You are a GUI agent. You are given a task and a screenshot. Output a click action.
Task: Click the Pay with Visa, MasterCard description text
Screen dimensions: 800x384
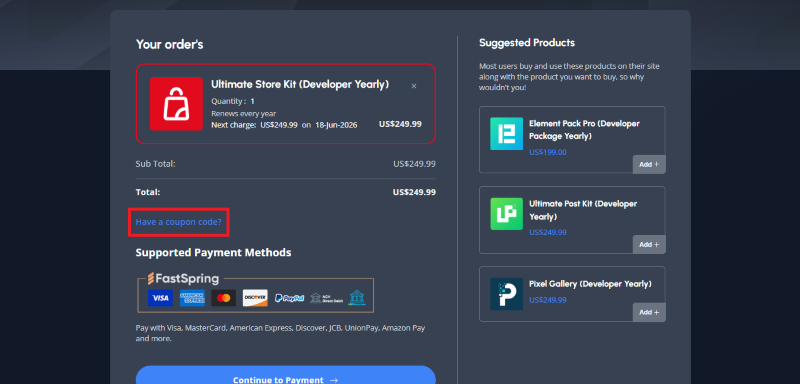point(281,333)
